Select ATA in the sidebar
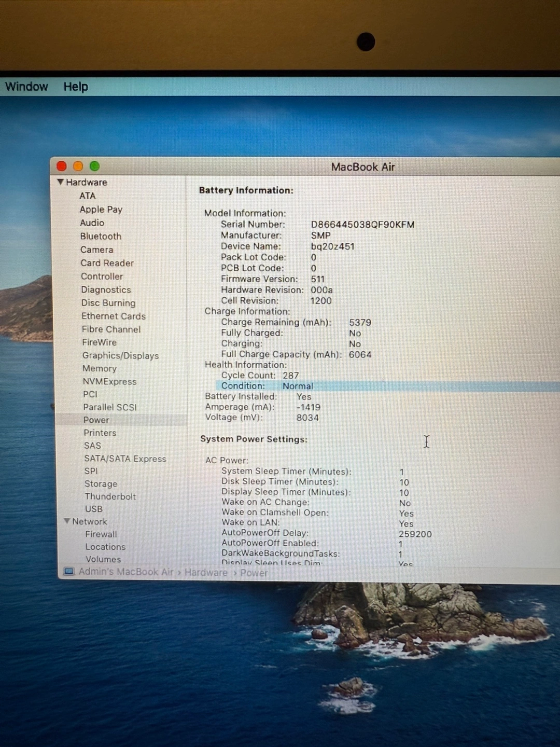The image size is (560, 747). (x=88, y=196)
